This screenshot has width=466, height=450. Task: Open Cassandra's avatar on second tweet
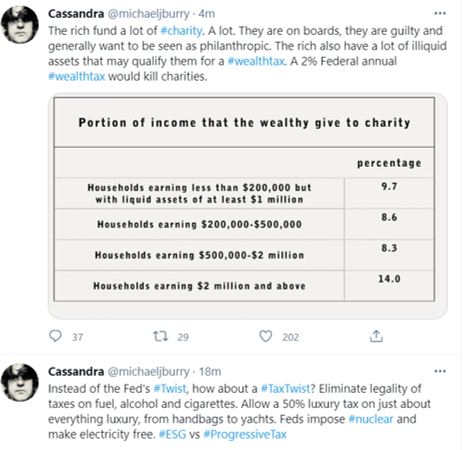[x=20, y=382]
